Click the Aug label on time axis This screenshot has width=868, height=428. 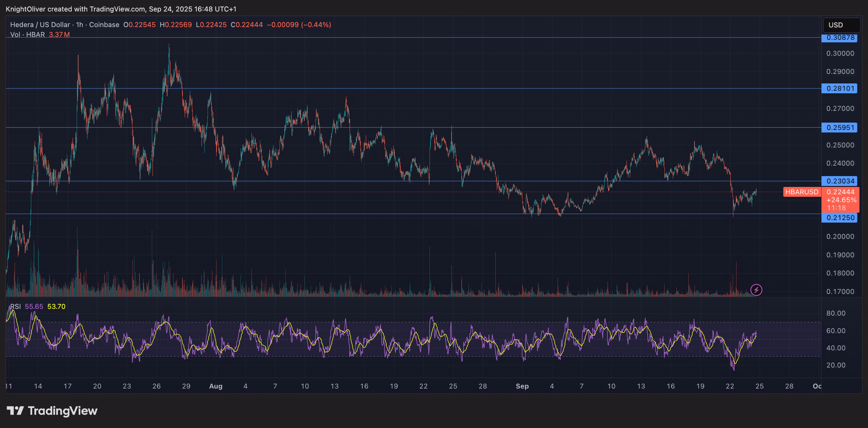216,386
